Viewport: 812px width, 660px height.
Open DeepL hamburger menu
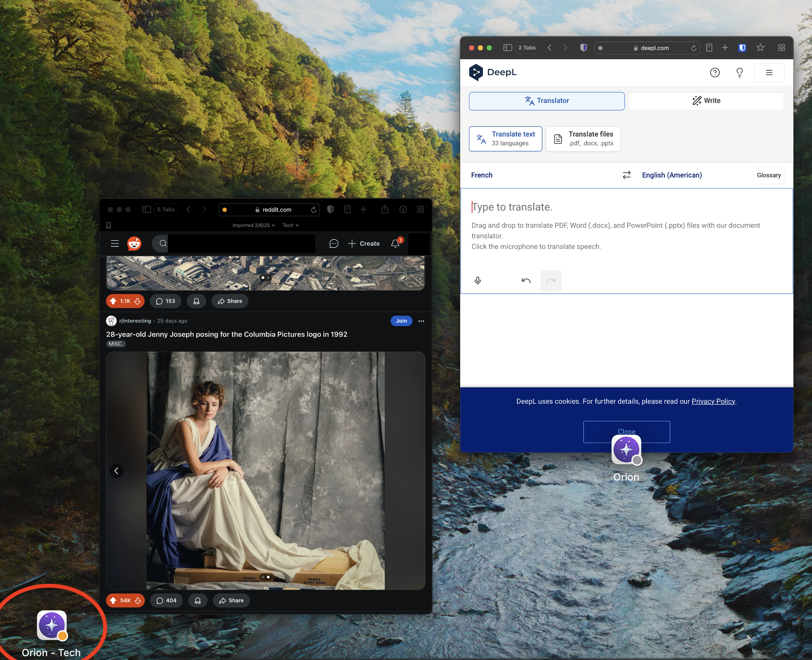coord(769,72)
